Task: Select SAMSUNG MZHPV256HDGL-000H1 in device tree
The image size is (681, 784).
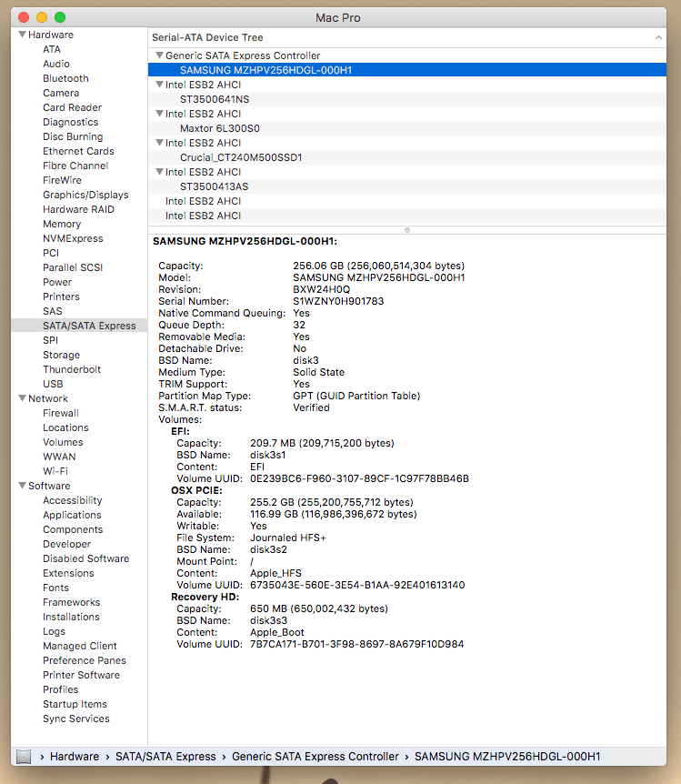Action: tap(407, 70)
